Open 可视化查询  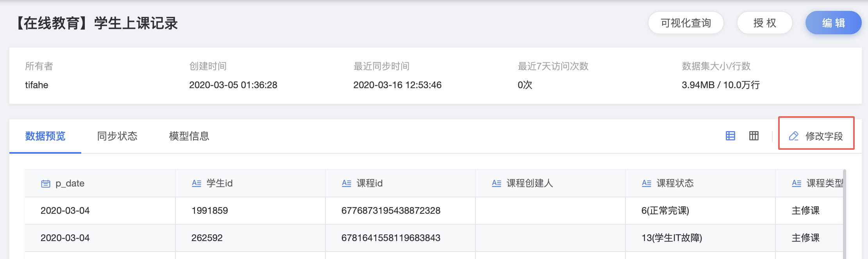(x=686, y=23)
